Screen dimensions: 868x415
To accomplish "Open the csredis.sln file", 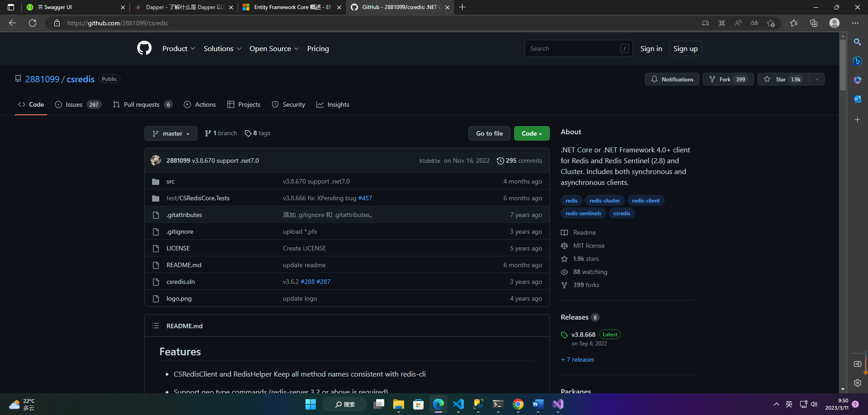I will pos(181,282).
